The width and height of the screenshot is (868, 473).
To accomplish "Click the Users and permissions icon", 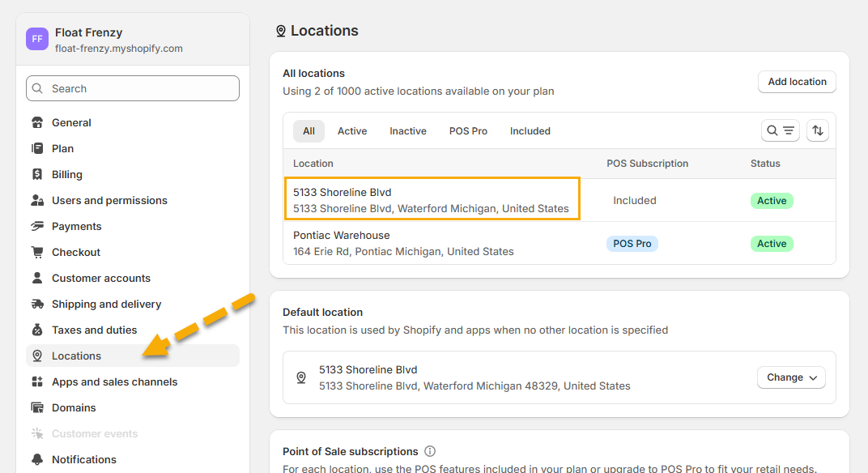I will coord(36,201).
